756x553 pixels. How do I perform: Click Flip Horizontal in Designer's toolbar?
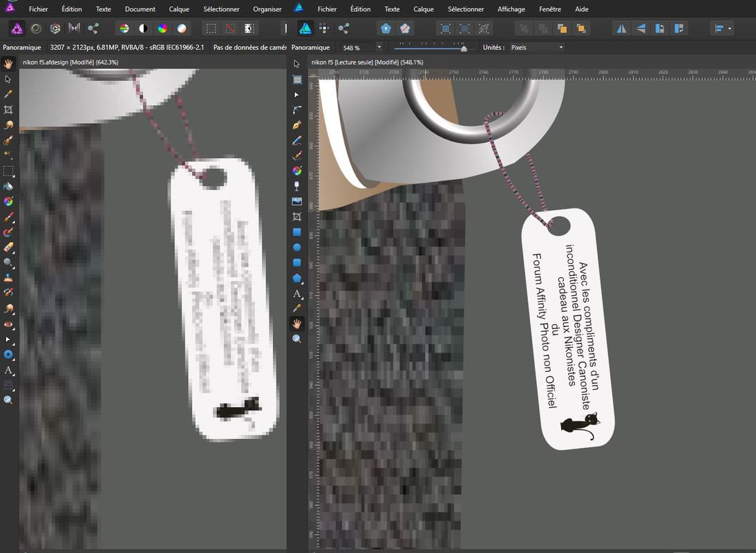coord(622,29)
